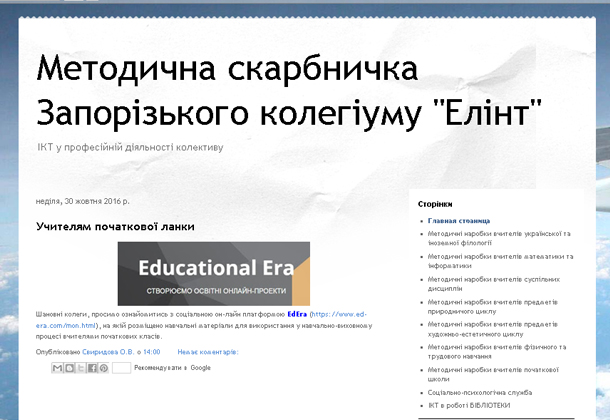Go to 'Главная страница' page

[458, 220]
